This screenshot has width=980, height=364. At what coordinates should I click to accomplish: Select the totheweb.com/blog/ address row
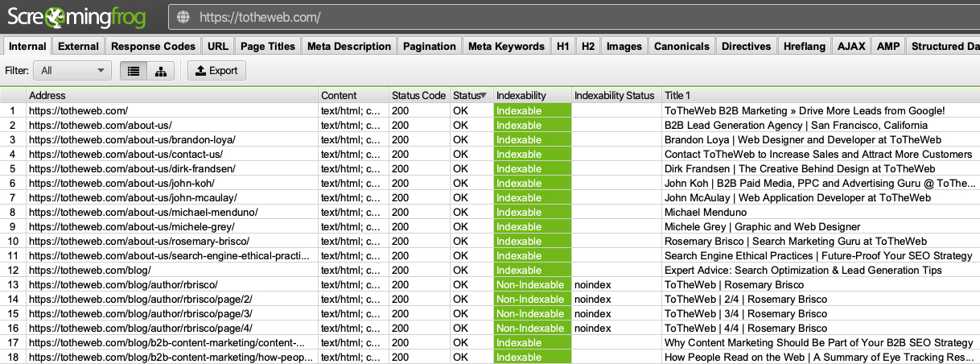[172, 270]
